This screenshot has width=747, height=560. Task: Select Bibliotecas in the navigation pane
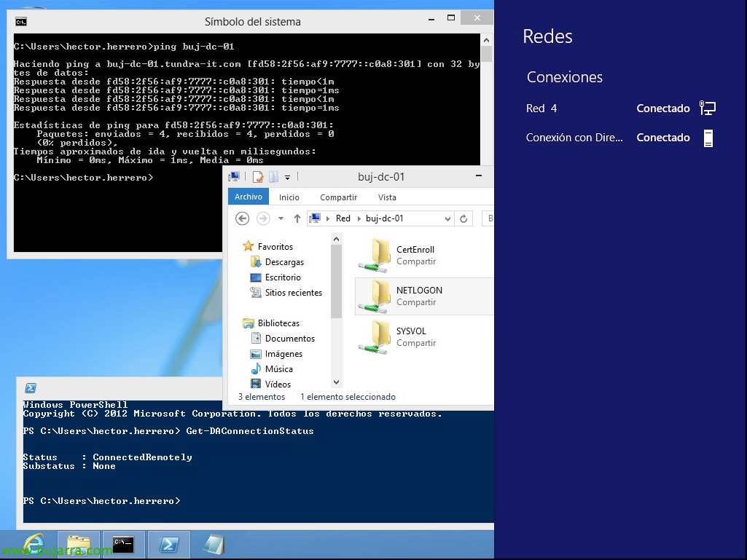pos(278,323)
